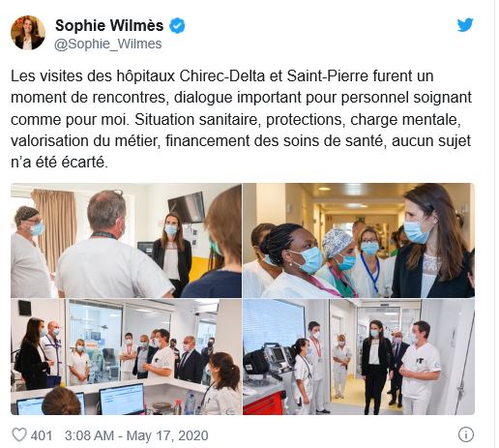Click the 3:08 AM - May 17, 2020 timestamp
This screenshot has height=448, width=499.
click(136, 435)
